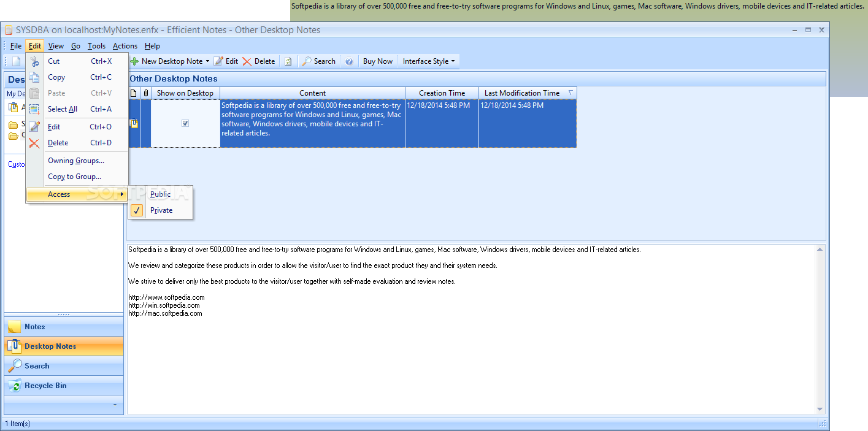Open the View menu

[56, 46]
